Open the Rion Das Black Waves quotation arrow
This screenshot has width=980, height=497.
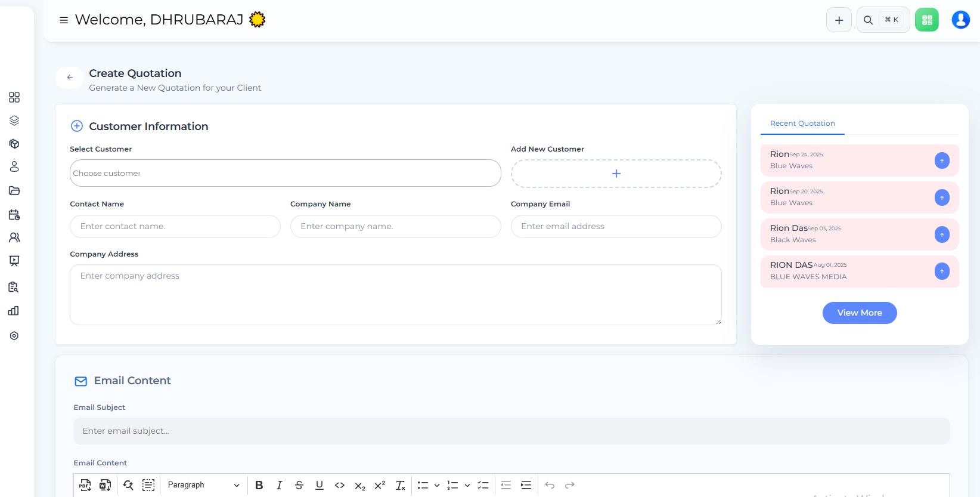tap(942, 234)
